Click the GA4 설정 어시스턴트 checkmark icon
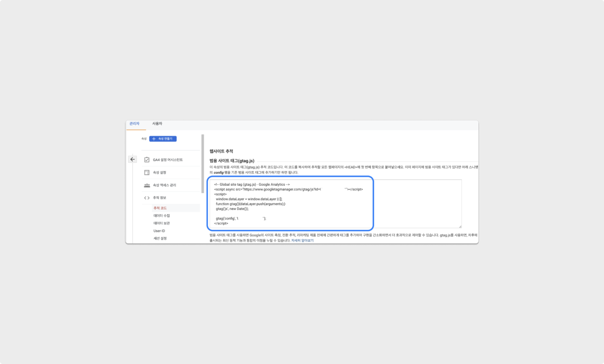The height and width of the screenshot is (364, 604). 147,160
